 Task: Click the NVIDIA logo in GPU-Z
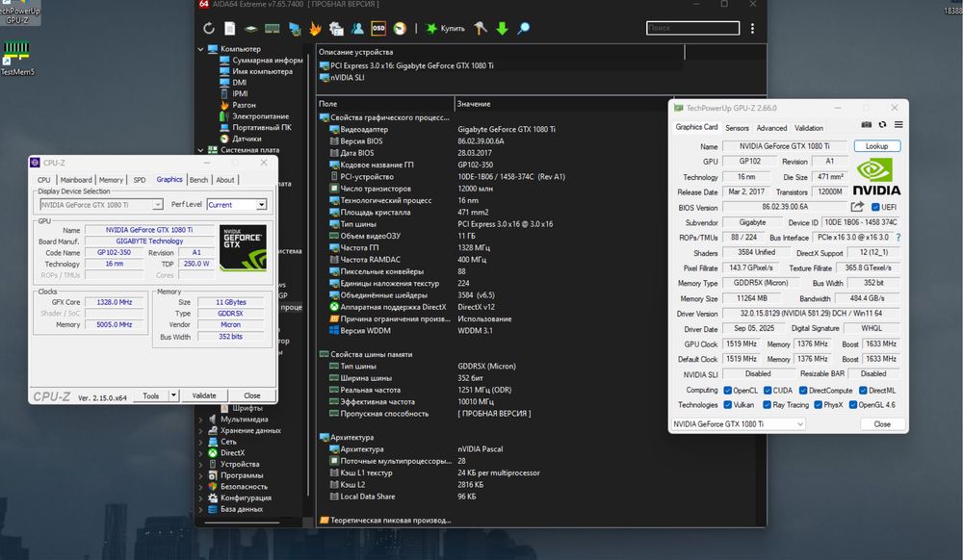tap(876, 177)
